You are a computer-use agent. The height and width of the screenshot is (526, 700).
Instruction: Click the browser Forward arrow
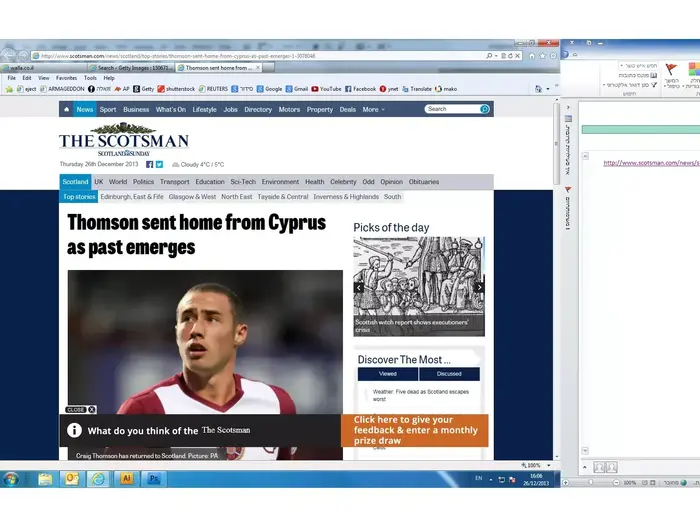click(23, 56)
